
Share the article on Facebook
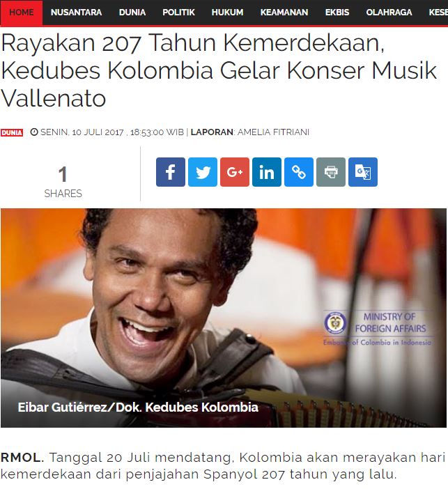click(x=170, y=172)
